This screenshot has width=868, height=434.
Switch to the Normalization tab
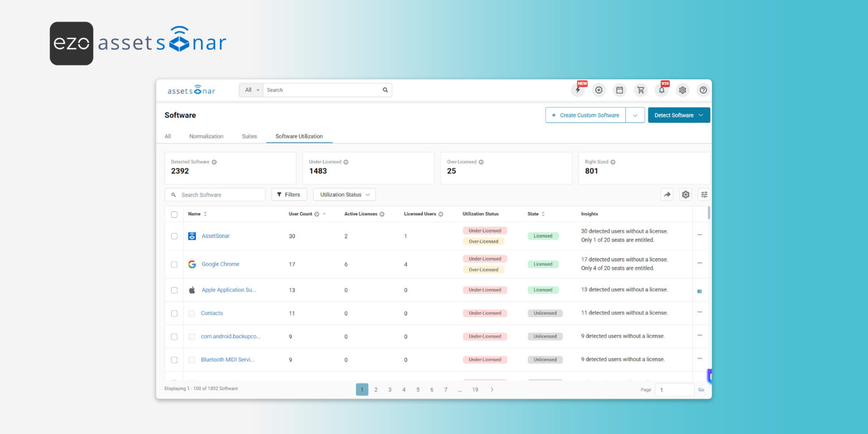pos(206,136)
